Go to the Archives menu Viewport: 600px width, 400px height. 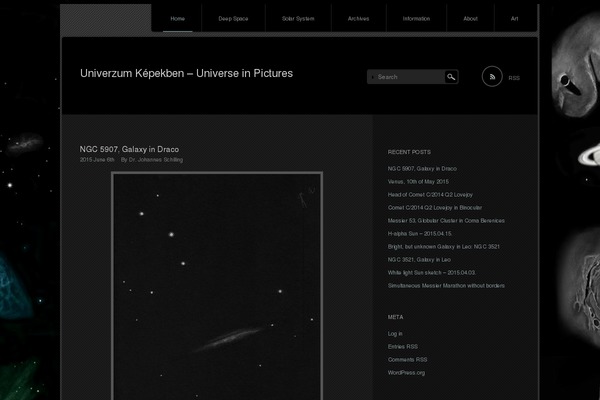pos(358,18)
